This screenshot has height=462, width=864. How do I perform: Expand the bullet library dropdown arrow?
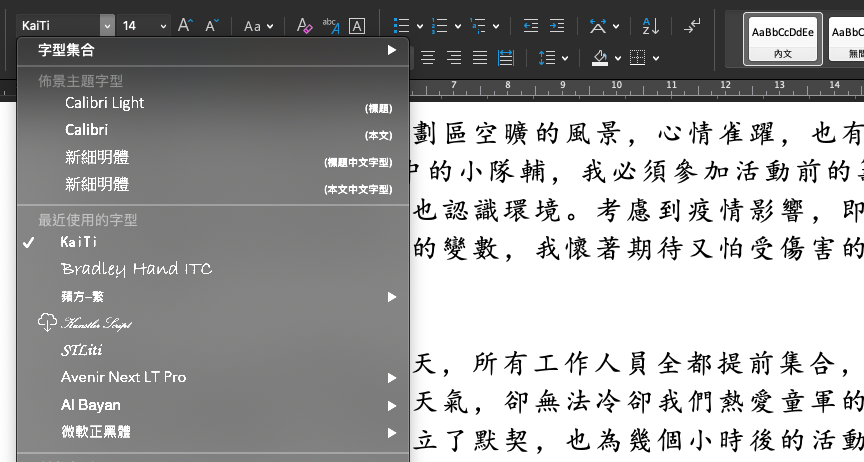[420, 26]
